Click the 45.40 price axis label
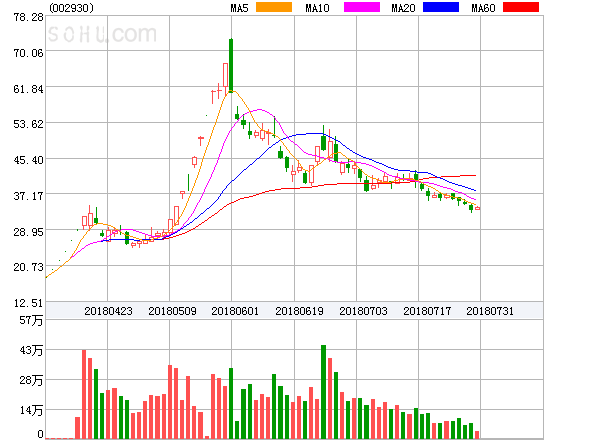The image size is (600, 440). pos(28,160)
